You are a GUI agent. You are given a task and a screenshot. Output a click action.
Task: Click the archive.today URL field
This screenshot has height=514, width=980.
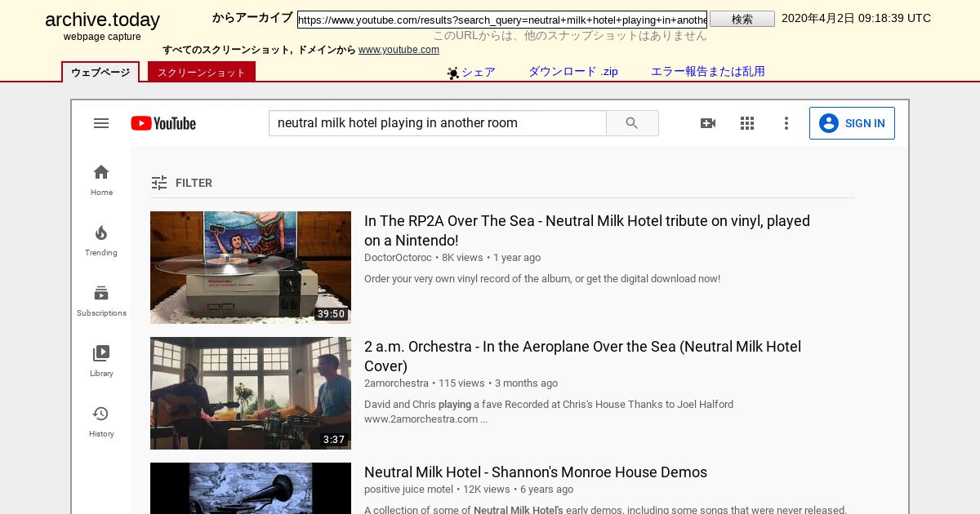coord(502,20)
